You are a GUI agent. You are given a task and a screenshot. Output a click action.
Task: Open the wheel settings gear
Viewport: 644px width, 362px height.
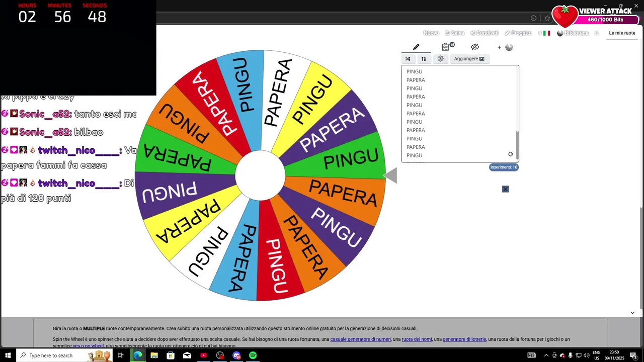(x=441, y=59)
